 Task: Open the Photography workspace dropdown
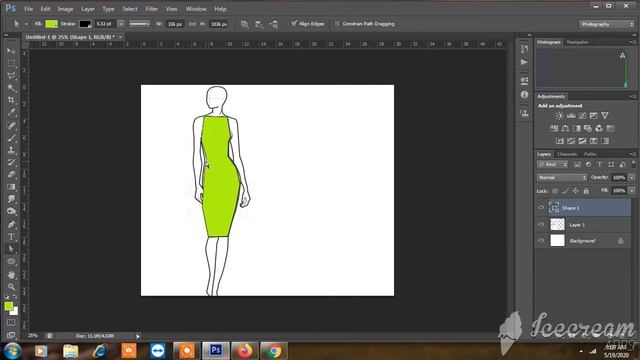tap(607, 24)
